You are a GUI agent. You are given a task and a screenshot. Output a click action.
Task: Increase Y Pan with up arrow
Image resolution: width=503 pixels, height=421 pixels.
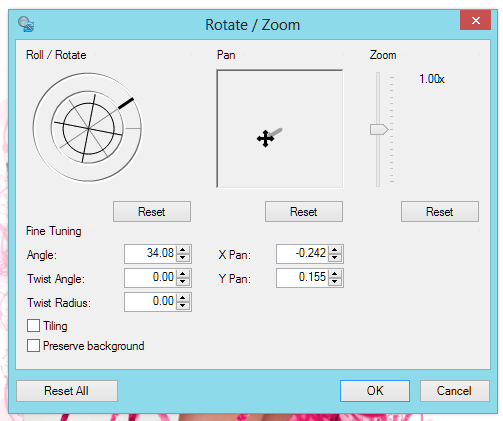click(335, 274)
